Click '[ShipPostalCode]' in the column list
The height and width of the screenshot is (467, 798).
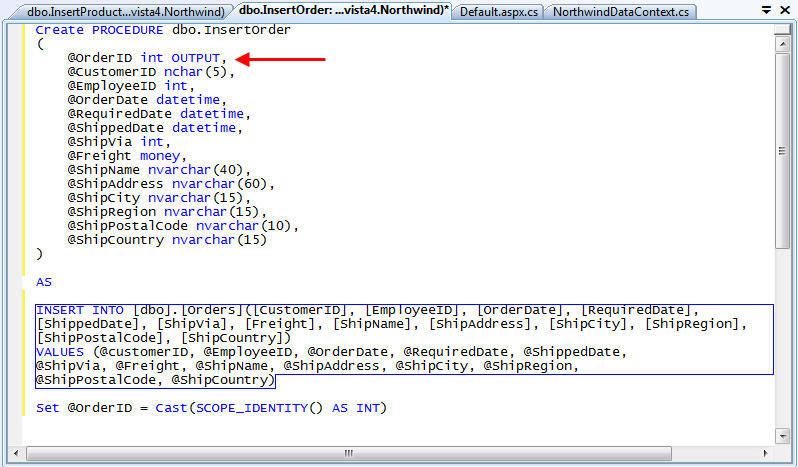tap(100, 338)
